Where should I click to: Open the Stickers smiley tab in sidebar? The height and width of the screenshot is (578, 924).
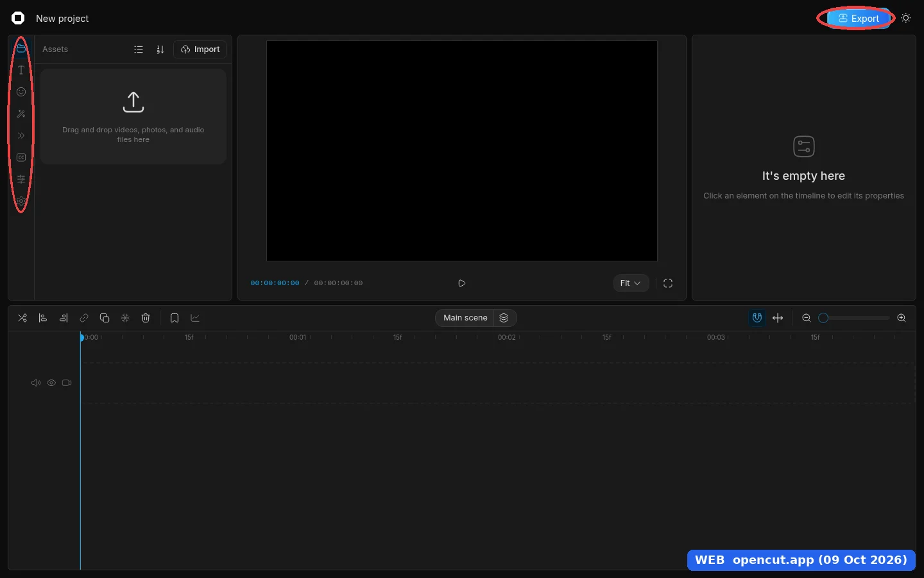coord(21,92)
